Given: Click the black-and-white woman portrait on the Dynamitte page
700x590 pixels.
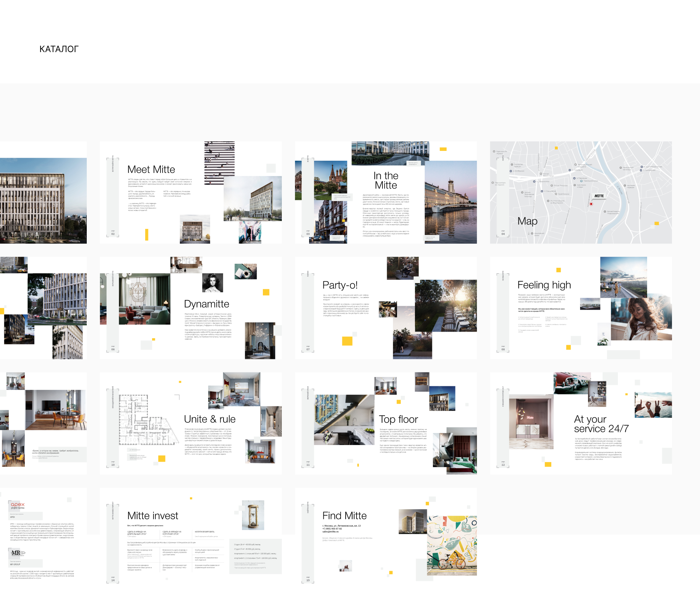Looking at the screenshot, I should click(x=213, y=283).
